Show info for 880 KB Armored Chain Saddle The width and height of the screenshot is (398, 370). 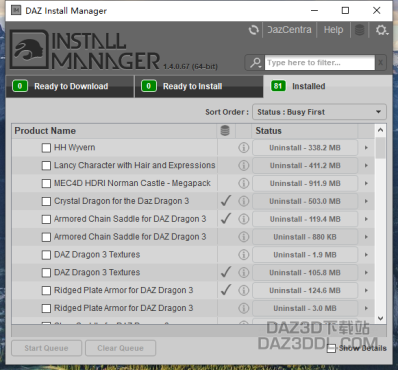click(244, 237)
